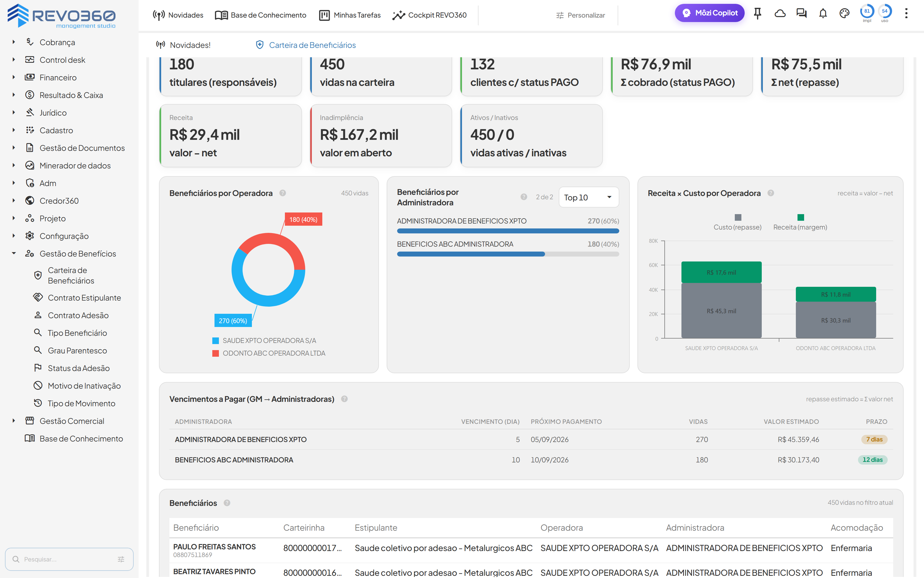Open the chat messages icon
Viewport: 924px width, 578px height.
click(801, 13)
